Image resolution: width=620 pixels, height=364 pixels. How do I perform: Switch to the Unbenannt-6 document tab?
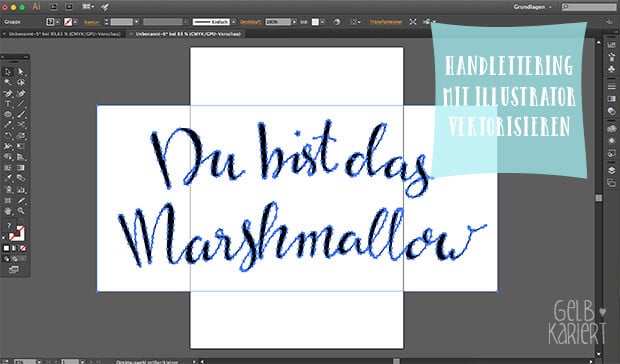[x=188, y=34]
